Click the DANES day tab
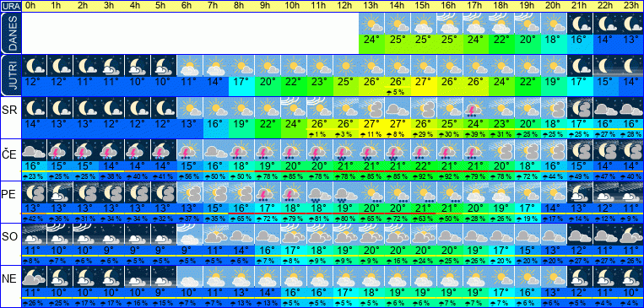This screenshot has width=644, height=308. click(x=10, y=33)
